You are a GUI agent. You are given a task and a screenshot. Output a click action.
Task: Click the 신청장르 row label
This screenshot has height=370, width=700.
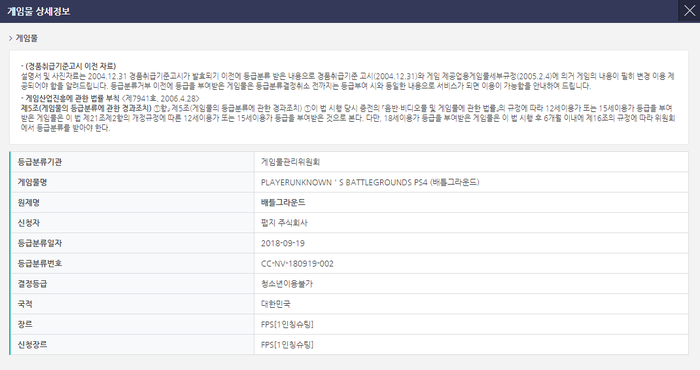click(32, 345)
